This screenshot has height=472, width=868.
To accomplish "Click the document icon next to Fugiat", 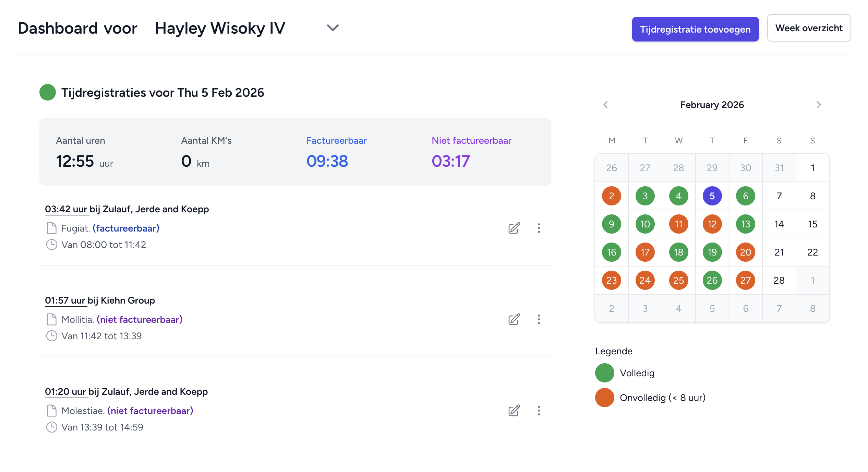I will click(x=51, y=228).
